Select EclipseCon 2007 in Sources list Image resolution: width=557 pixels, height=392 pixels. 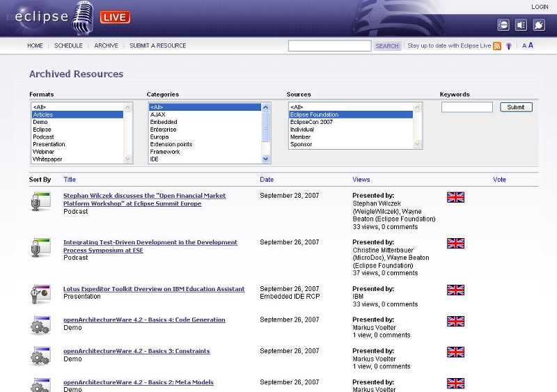[351, 122]
